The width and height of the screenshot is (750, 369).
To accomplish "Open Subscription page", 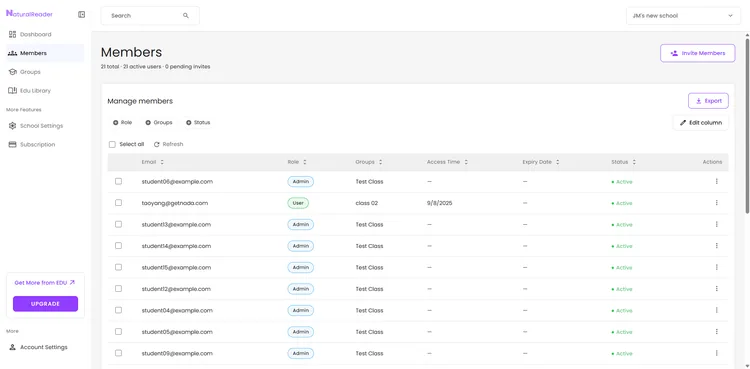I will (45, 145).
